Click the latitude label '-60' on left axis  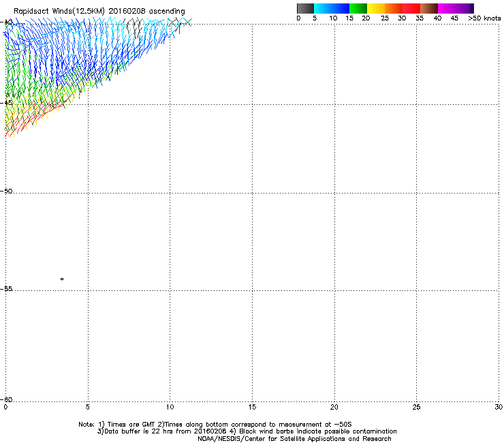[x=7, y=399]
